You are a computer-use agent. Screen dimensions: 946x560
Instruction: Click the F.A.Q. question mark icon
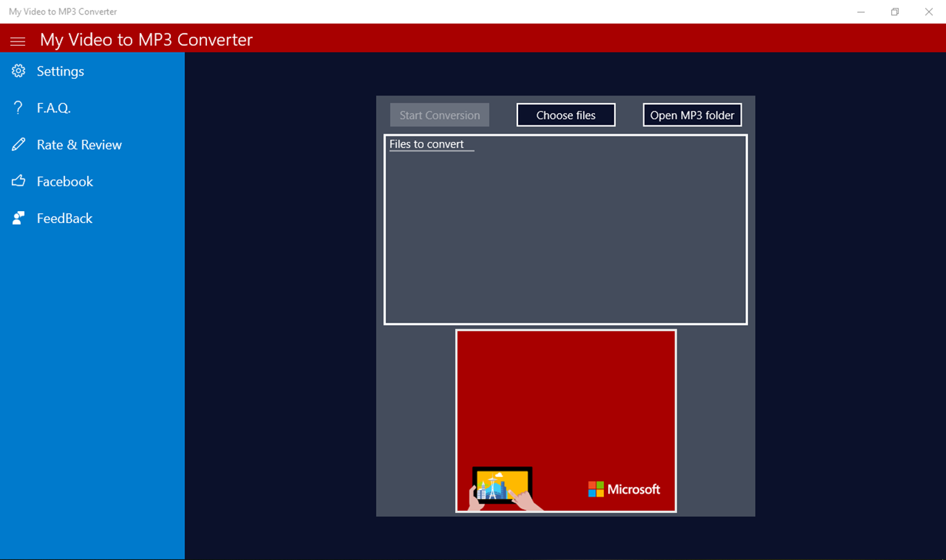19,108
